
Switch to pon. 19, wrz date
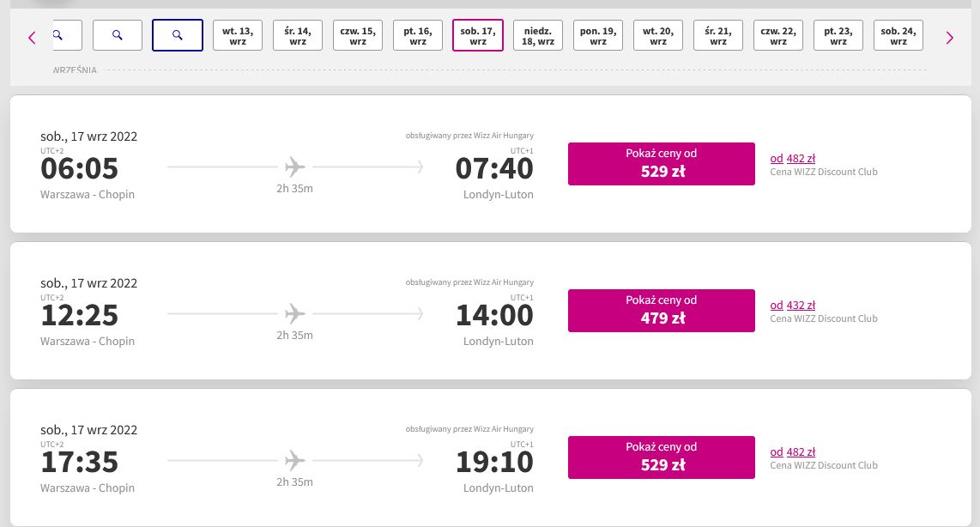(598, 35)
